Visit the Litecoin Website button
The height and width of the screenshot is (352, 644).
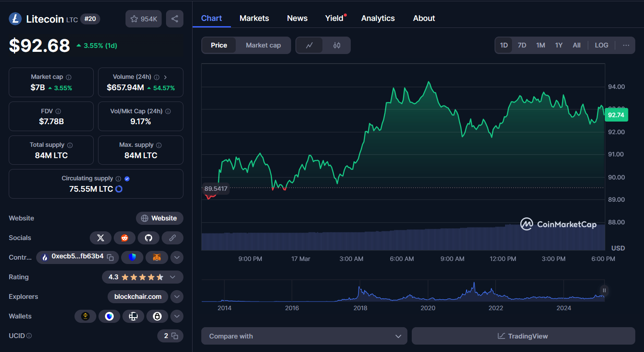tap(159, 218)
